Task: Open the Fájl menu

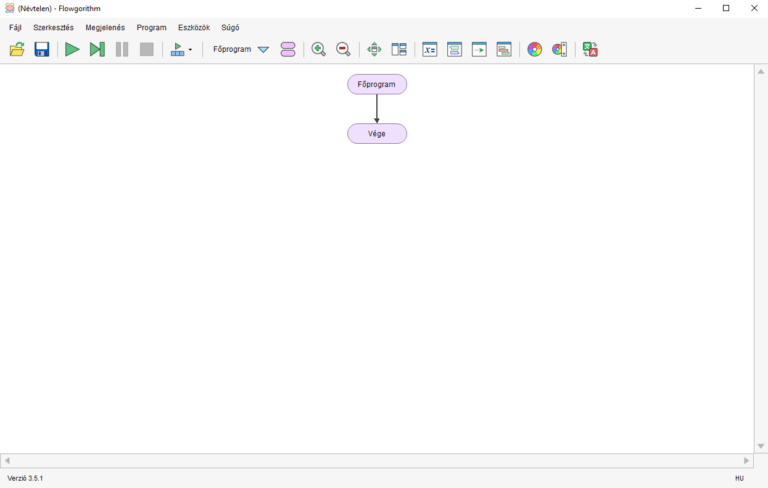Action: (15, 28)
